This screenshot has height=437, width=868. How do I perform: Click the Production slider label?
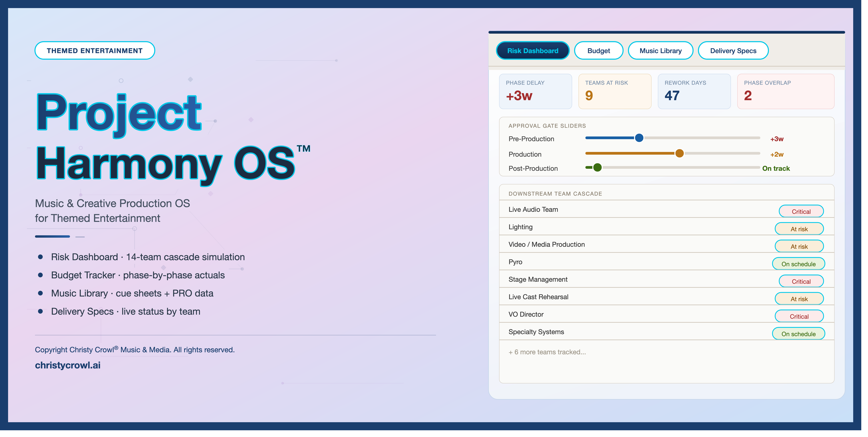(525, 154)
